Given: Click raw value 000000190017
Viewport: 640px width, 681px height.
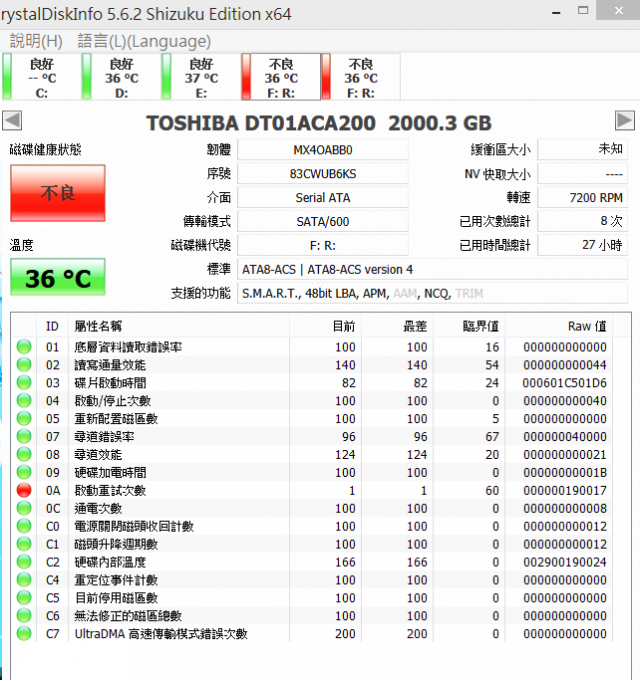Looking at the screenshot, I should [x=564, y=490].
